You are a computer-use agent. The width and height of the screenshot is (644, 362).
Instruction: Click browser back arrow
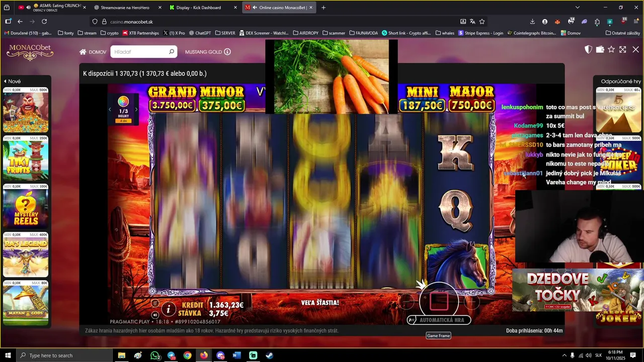tap(20, 22)
